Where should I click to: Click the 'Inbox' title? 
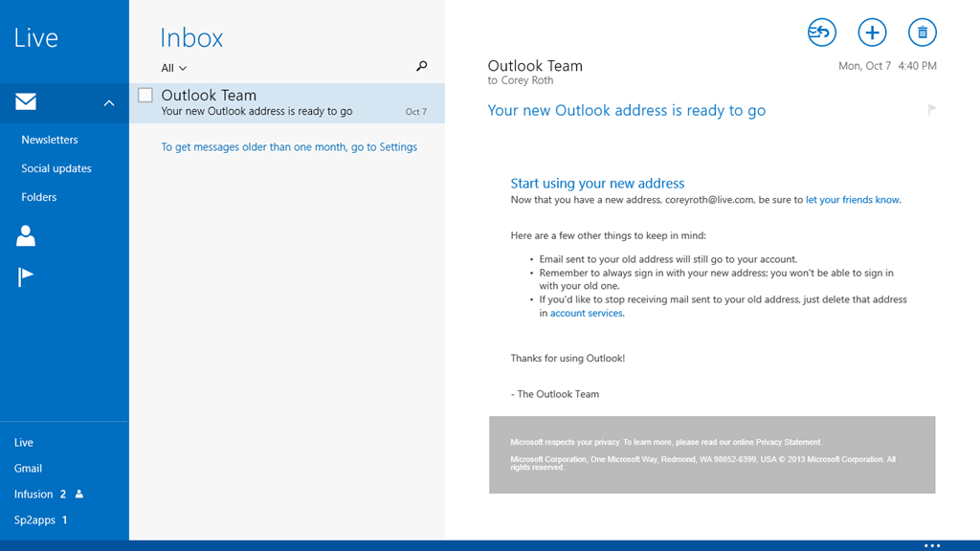tap(191, 37)
